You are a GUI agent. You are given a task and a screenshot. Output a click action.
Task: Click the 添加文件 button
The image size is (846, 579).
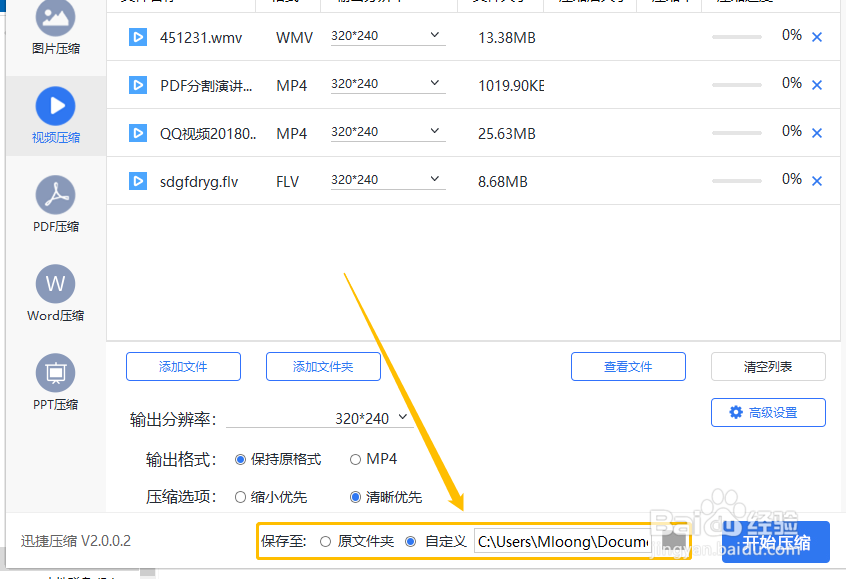pos(183,366)
